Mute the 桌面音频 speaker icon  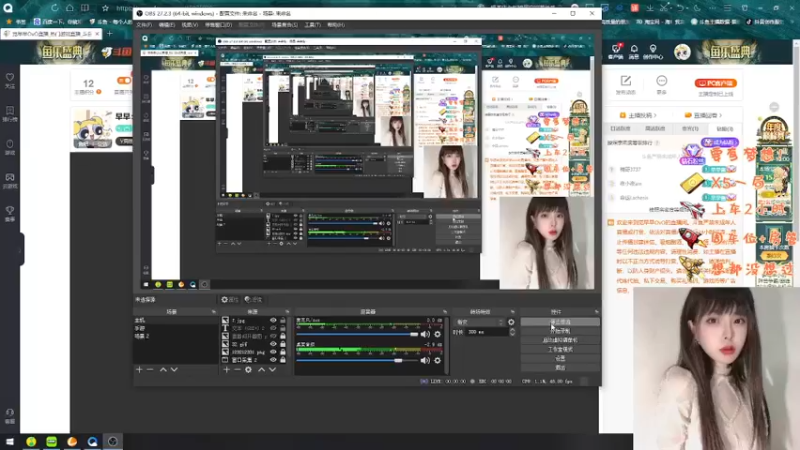click(x=425, y=360)
